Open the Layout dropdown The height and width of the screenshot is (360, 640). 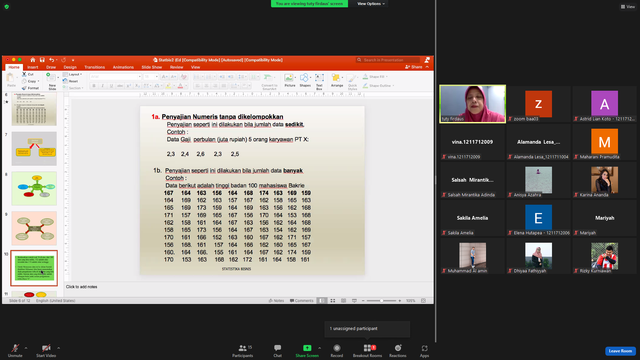click(x=73, y=74)
